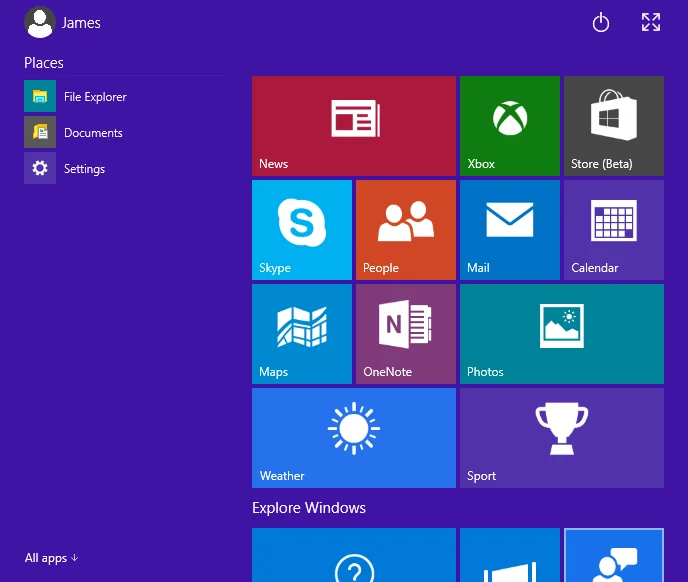Open the OneNote tile
Screen dimensions: 688x582
click(x=406, y=334)
